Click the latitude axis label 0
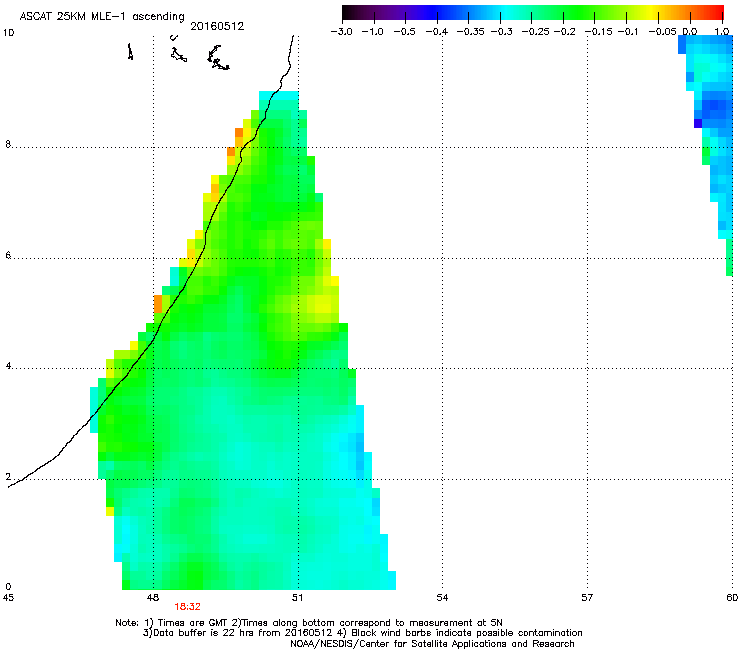Screen dimensions: 740x650 pos(8,587)
